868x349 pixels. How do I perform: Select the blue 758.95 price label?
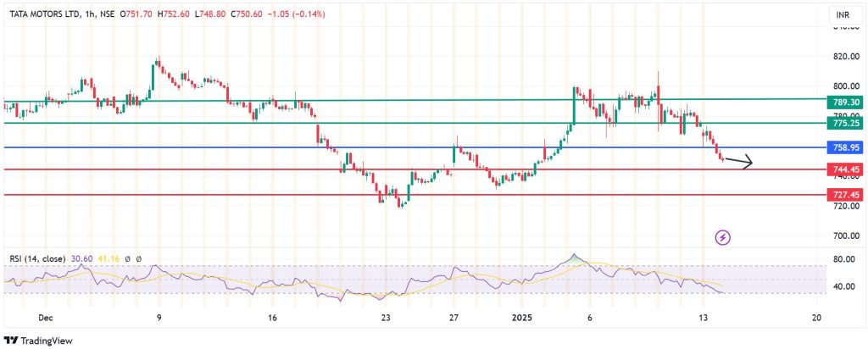(846, 147)
